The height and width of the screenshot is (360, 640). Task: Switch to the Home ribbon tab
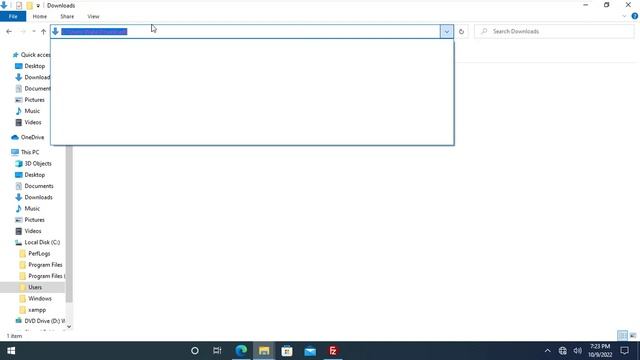(x=40, y=16)
